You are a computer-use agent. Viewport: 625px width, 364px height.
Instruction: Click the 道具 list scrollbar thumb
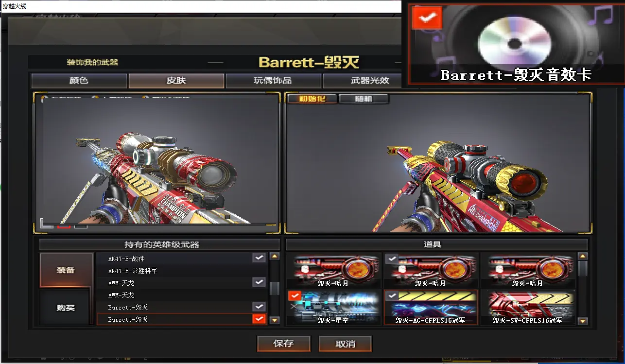pos(583,269)
